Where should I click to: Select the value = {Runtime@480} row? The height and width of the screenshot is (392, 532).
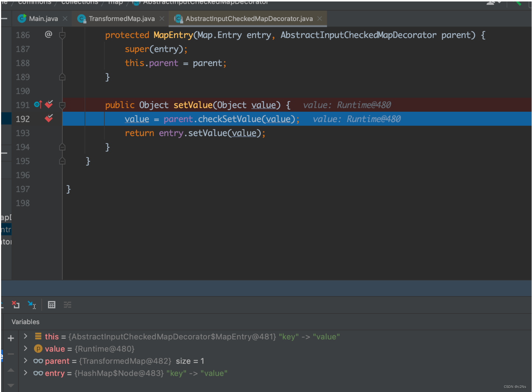pos(275,348)
